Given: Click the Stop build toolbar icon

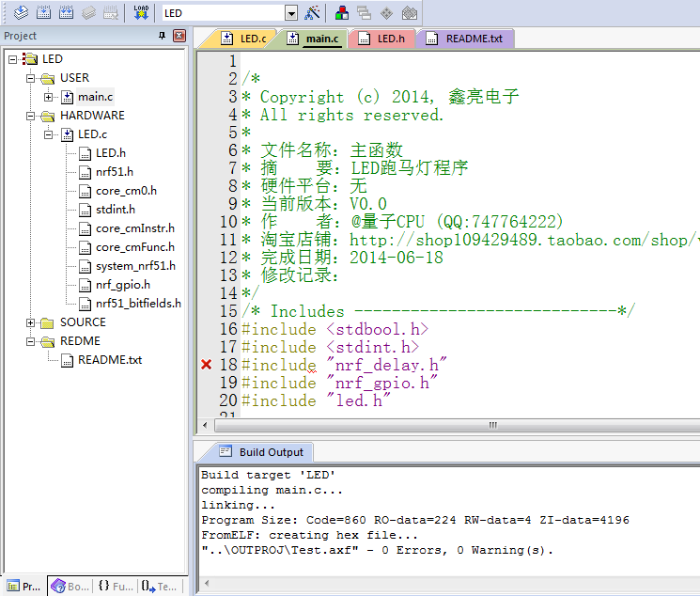Looking at the screenshot, I should point(111,12).
